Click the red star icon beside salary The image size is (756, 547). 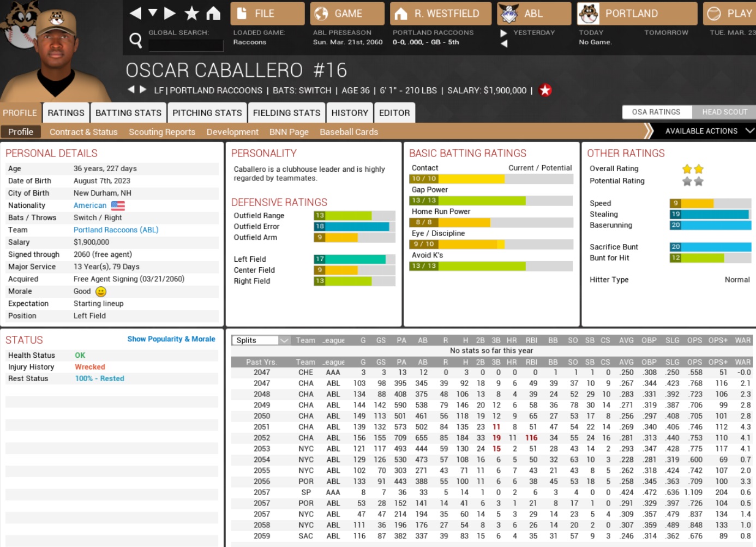click(x=545, y=91)
